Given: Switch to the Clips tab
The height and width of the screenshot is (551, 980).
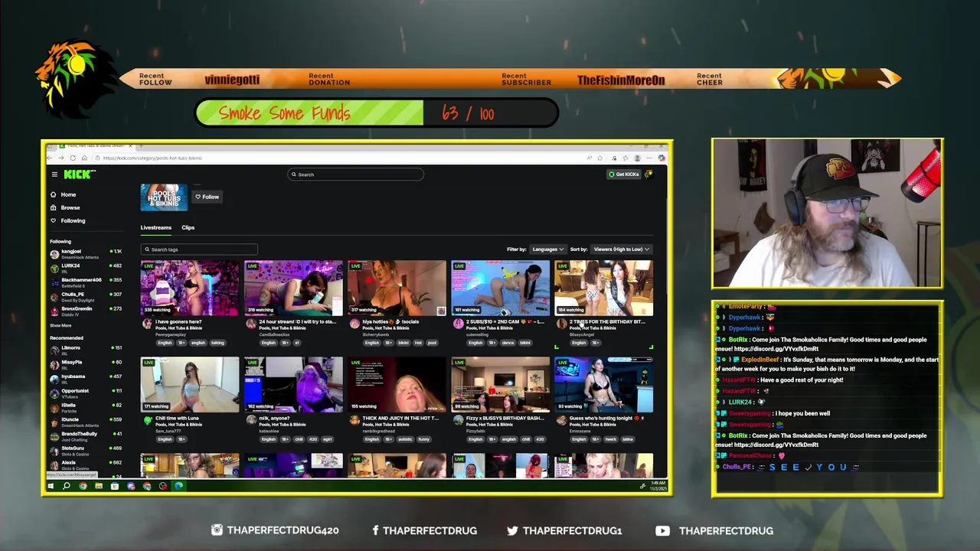Looking at the screenshot, I should tap(188, 227).
